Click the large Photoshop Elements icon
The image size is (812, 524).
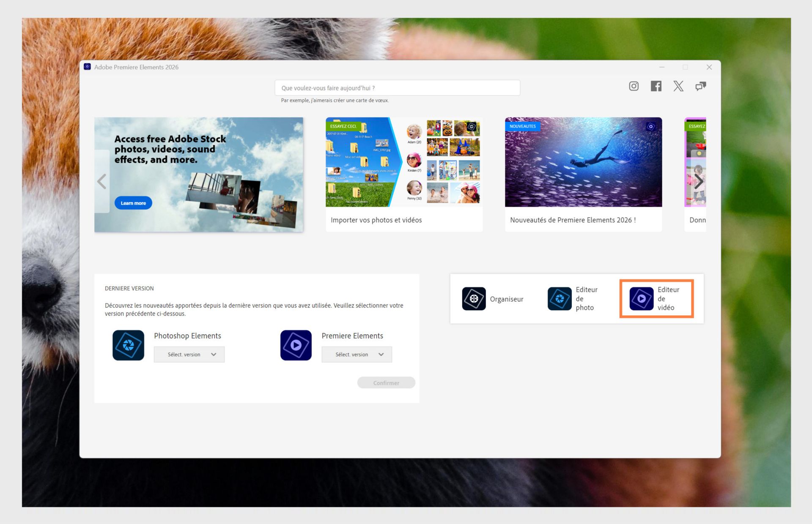(128, 345)
